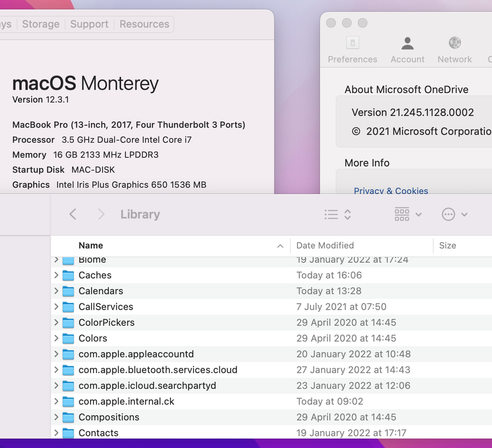This screenshot has width=492, height=448.
Task: Open the Privacy & Cookies link
Action: pos(391,191)
